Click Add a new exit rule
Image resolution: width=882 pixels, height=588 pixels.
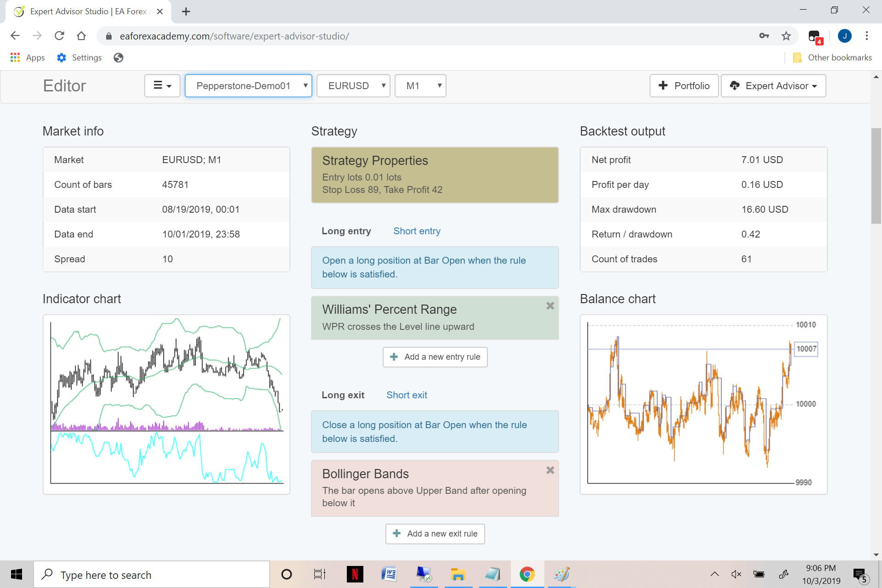click(x=435, y=534)
